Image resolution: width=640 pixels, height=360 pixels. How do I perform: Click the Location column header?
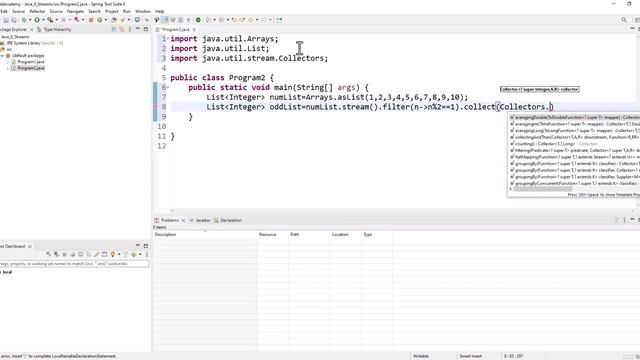tap(345, 234)
